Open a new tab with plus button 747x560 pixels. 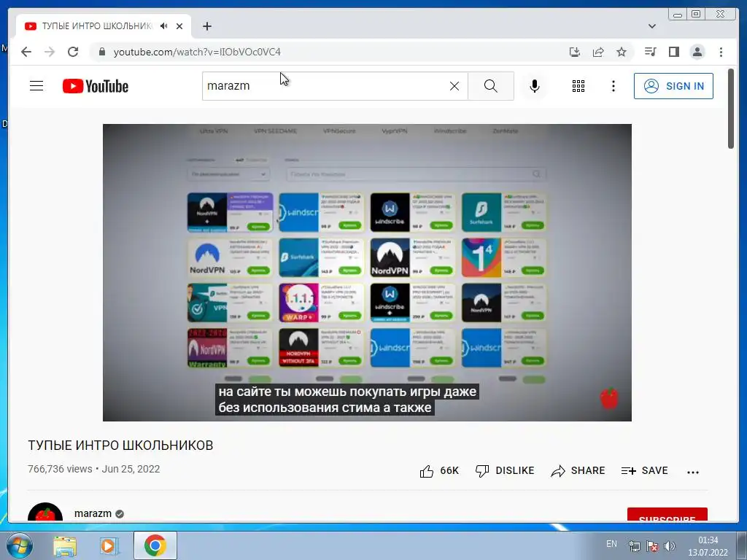tap(206, 26)
